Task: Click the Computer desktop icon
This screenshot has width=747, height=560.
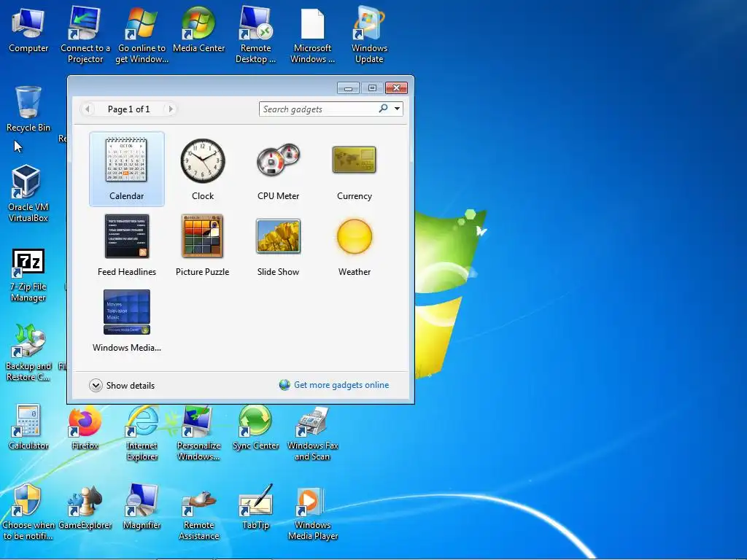Action: coord(28,29)
